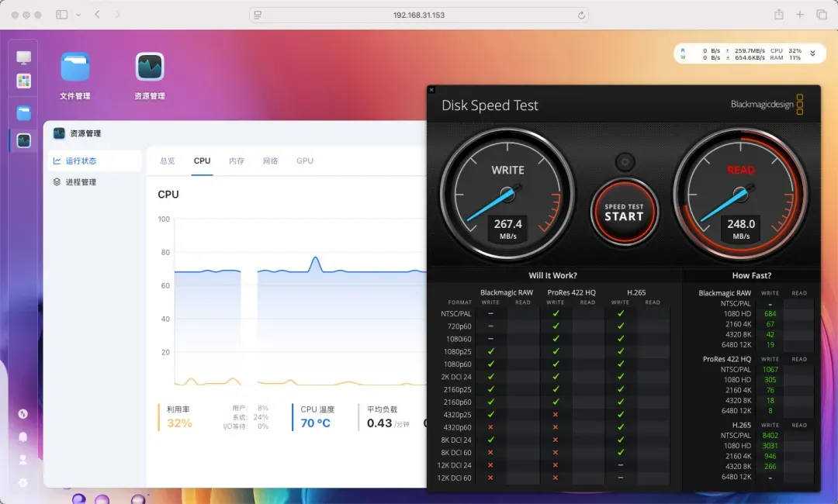Expand the system status widget chevron
The height and width of the screenshot is (504, 838).
(812, 54)
